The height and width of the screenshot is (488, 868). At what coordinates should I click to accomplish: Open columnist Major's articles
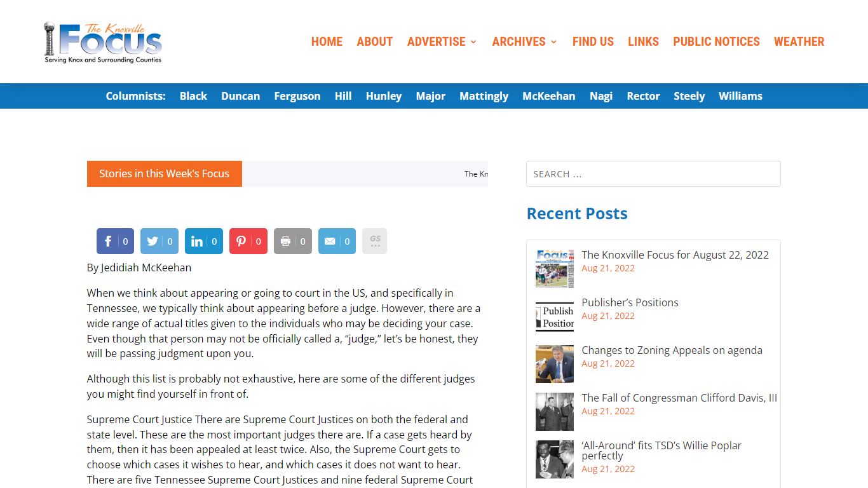coord(431,96)
